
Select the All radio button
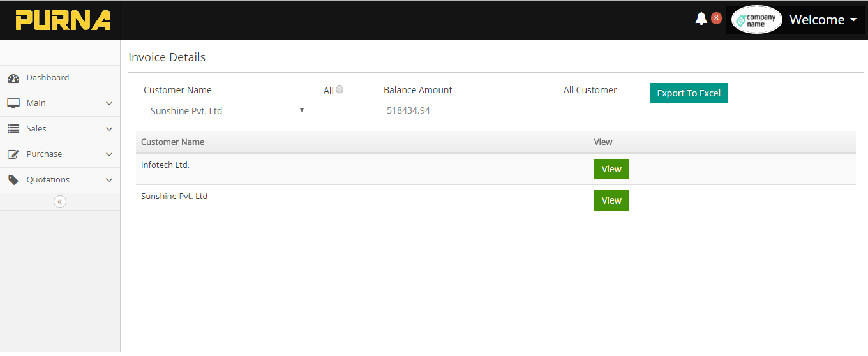tap(340, 89)
